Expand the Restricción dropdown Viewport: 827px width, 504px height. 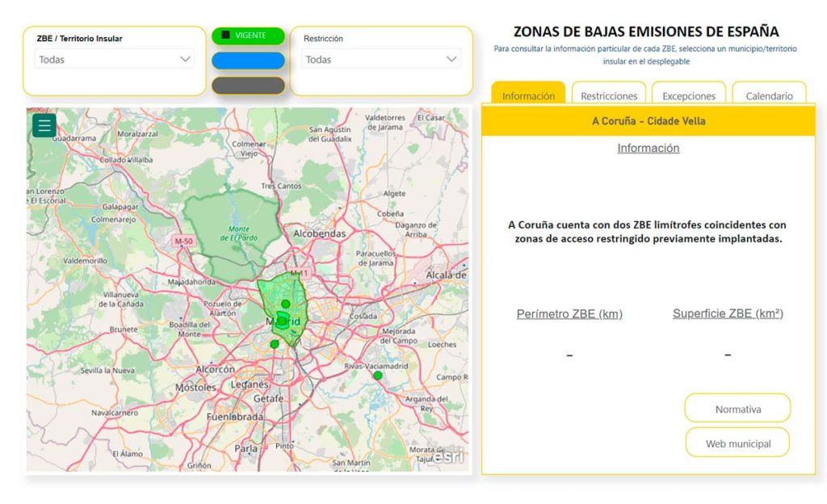(381, 59)
